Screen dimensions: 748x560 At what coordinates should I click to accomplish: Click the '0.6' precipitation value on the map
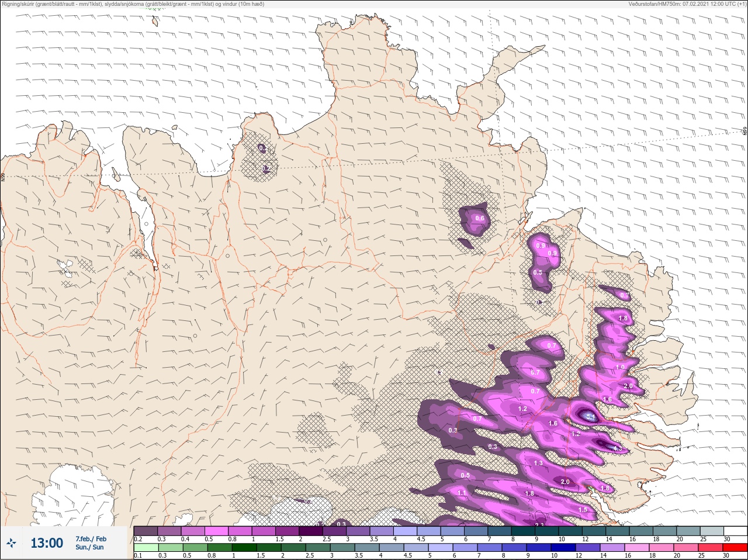click(480, 219)
